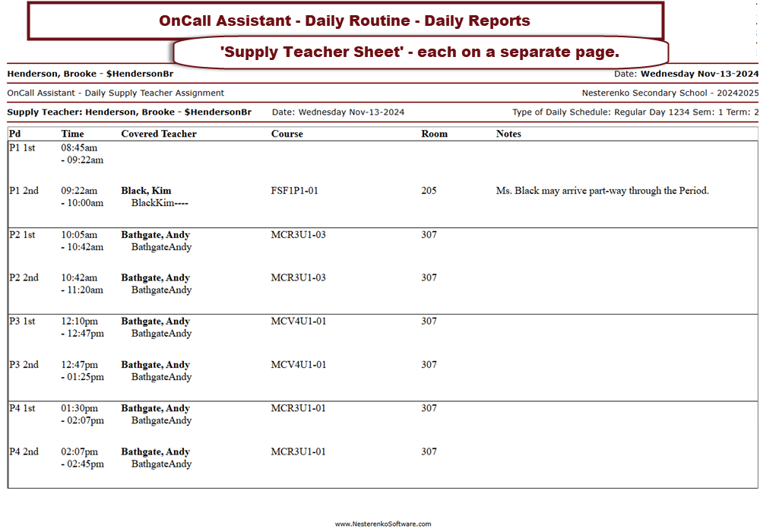Click the note about Ms. Black arriving
The image size is (760, 532).
click(x=602, y=191)
